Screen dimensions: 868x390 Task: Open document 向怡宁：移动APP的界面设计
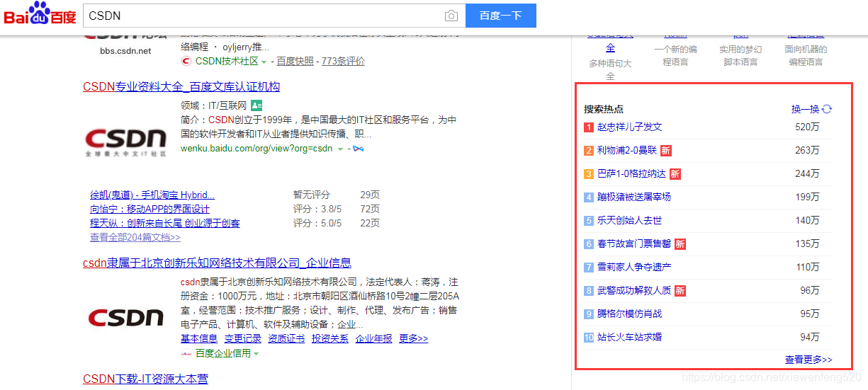point(150,209)
